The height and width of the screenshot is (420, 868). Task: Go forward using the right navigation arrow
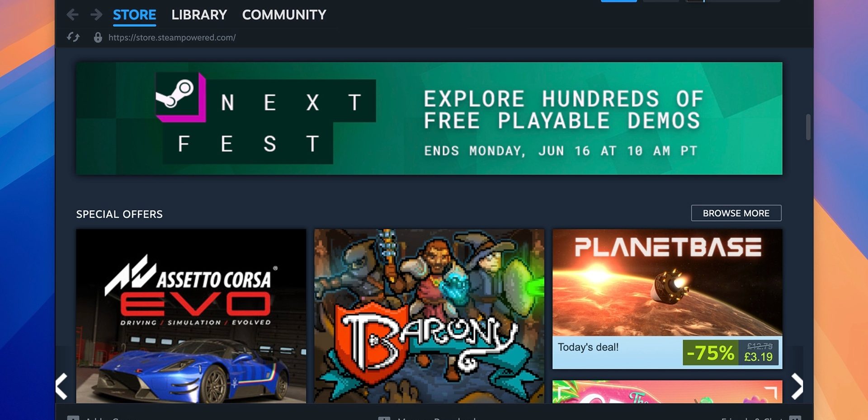pyautogui.click(x=96, y=15)
